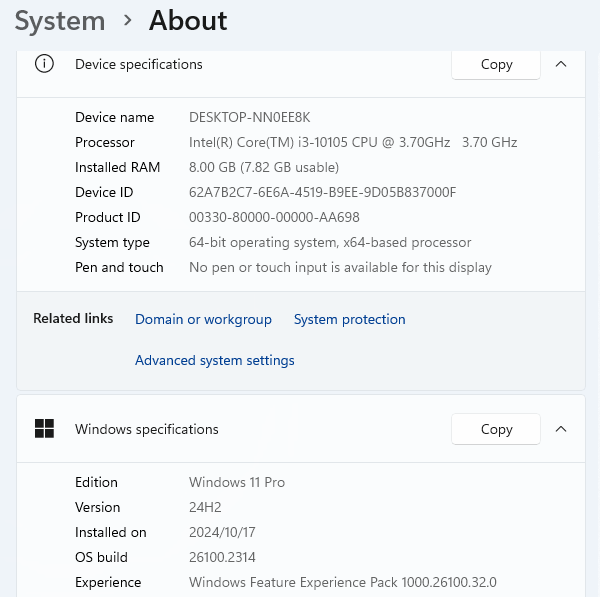This screenshot has width=600, height=597.
Task: Select the 8.00 GB installed RAM value
Action: pyautogui.click(x=264, y=167)
